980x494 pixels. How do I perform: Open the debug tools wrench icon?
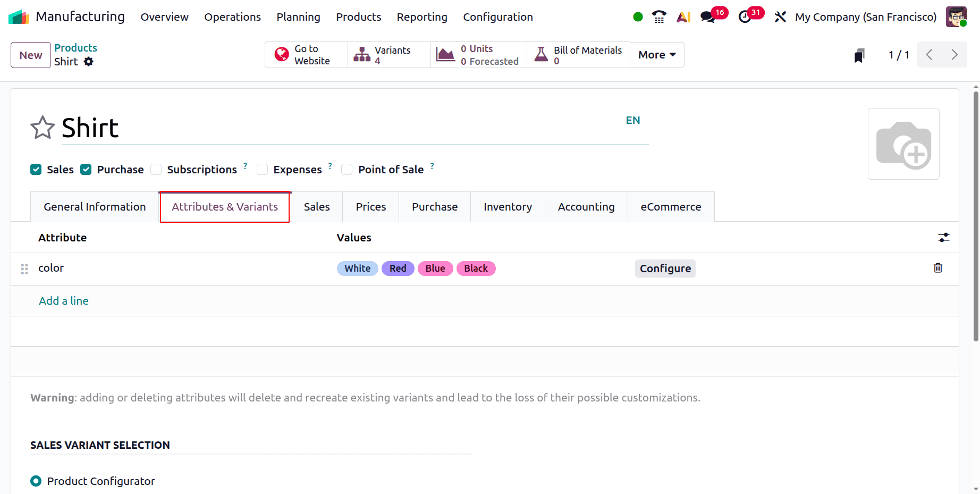[x=780, y=17]
